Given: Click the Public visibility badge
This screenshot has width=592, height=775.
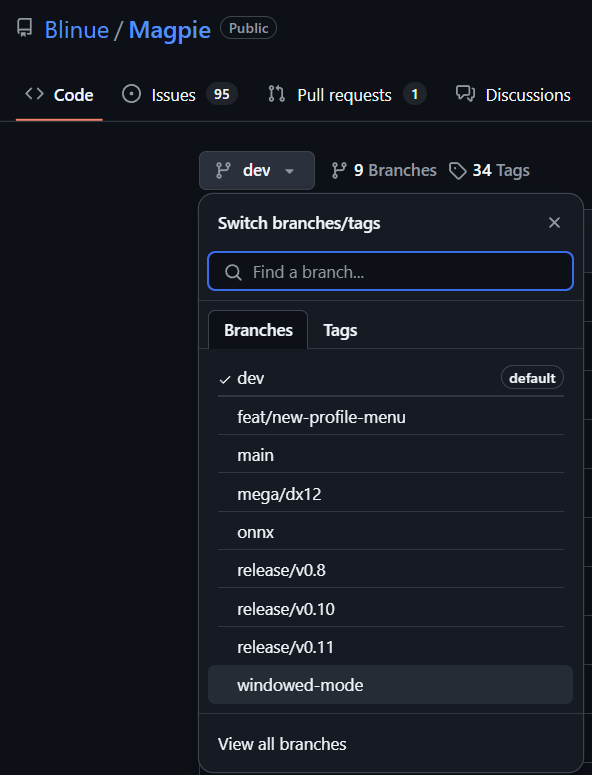Looking at the screenshot, I should [x=248, y=28].
